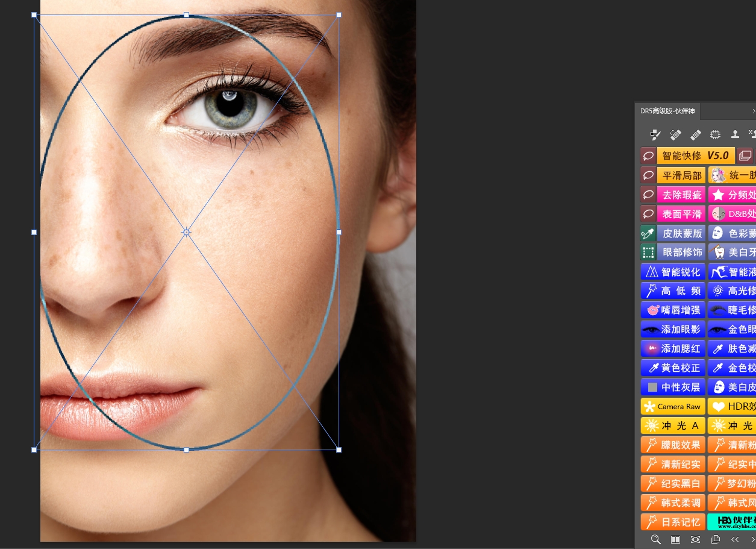Select the clone stamp icon in DR5 panel
This screenshot has width=756, height=549.
pos(735,134)
